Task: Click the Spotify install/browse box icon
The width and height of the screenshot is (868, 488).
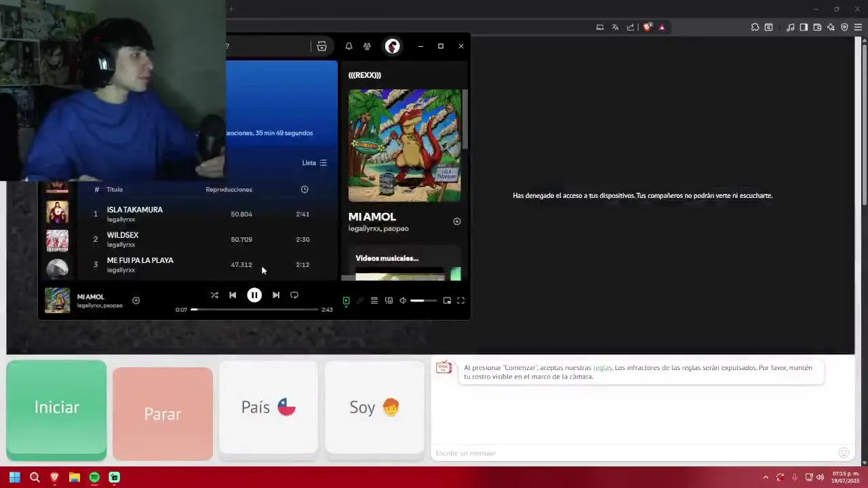Action: 321,46
